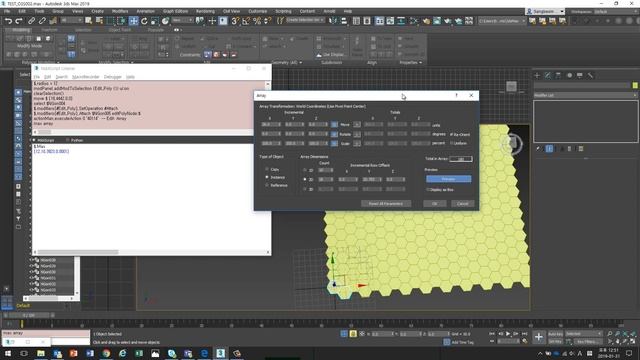
Task: Click the incremental X Move field
Action: [271, 124]
